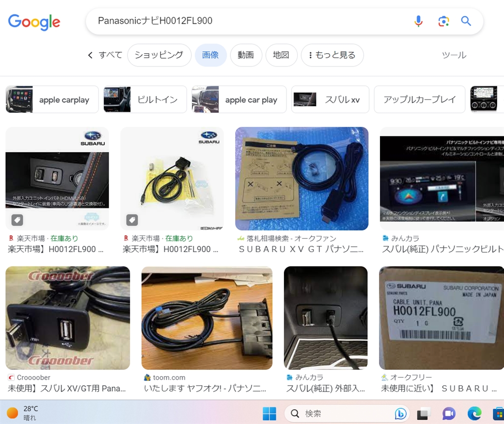
Task: Filter by ビルトイン chip
Action: tap(145, 99)
